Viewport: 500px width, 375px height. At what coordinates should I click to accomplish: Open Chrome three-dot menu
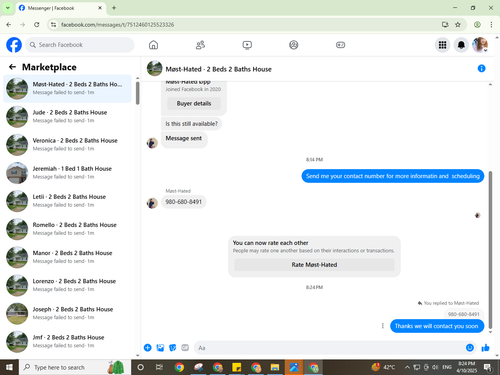pyautogui.click(x=491, y=24)
